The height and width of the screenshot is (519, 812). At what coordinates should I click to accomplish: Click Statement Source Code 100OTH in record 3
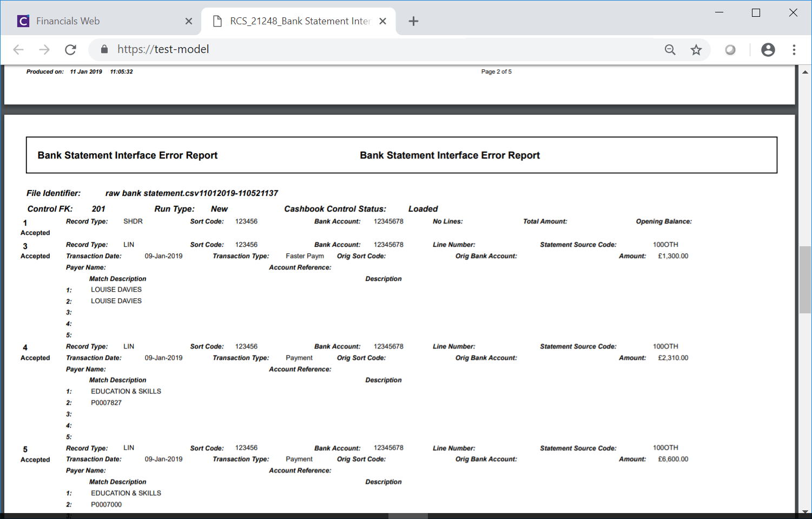(x=665, y=245)
